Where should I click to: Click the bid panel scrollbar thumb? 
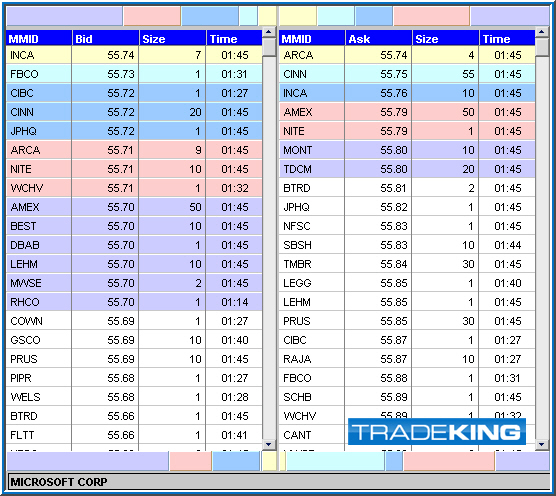click(x=269, y=47)
